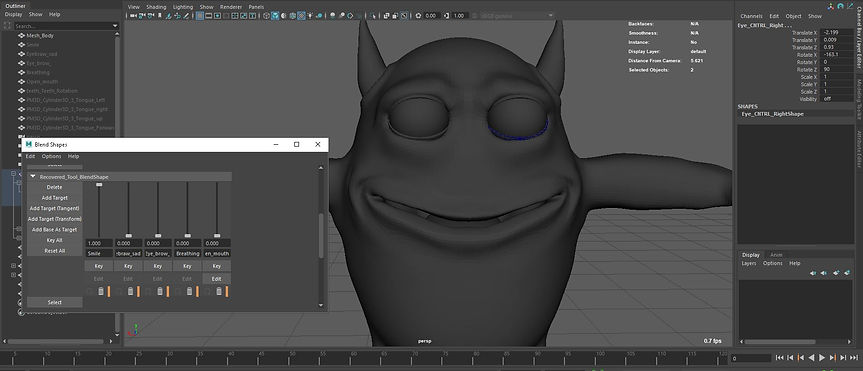Click the Delete button in Blend Shapes
The width and height of the screenshot is (863, 371).
pyautogui.click(x=54, y=187)
